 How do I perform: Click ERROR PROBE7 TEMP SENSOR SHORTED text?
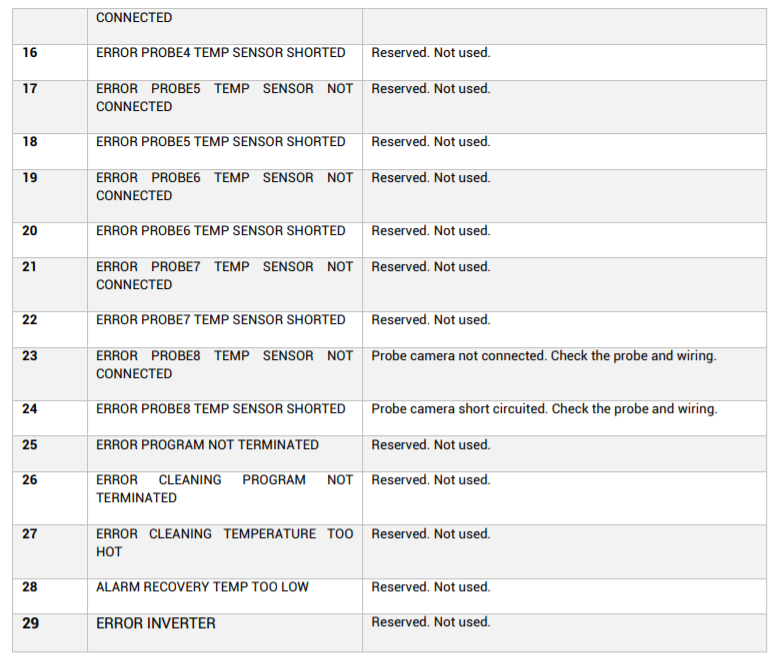[220, 320]
